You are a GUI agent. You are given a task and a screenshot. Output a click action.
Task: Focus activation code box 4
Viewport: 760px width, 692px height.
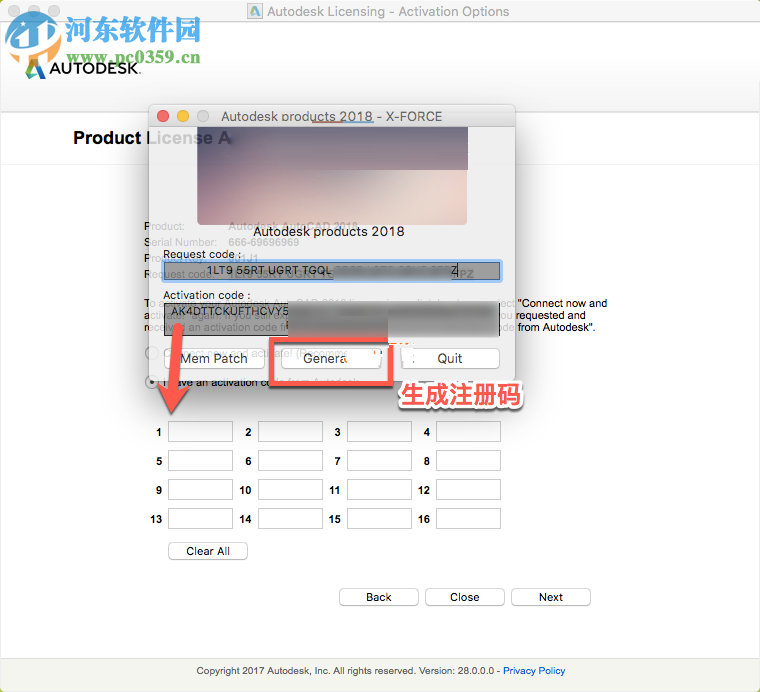pyautogui.click(x=468, y=431)
